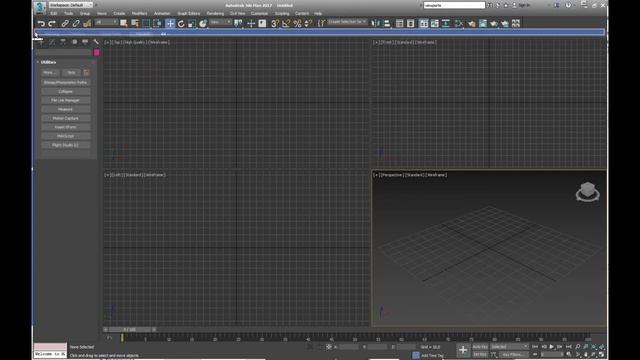The image size is (640, 360).
Task: Click the Align tool icon
Action: click(386, 23)
